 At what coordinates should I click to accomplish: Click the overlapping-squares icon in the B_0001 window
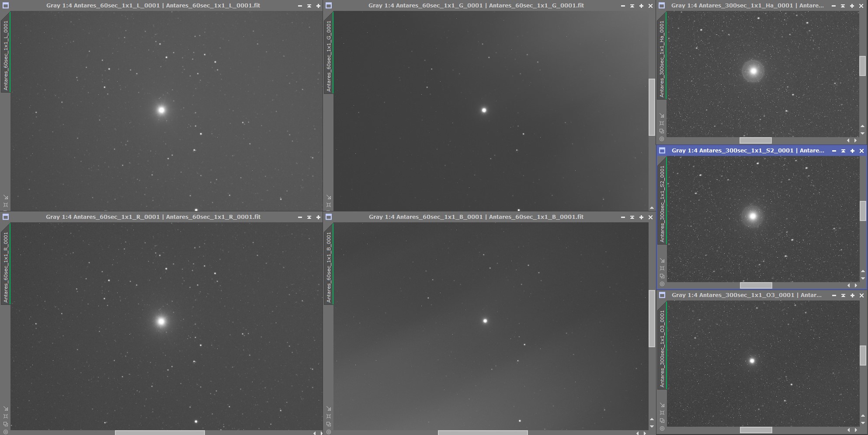click(x=329, y=424)
